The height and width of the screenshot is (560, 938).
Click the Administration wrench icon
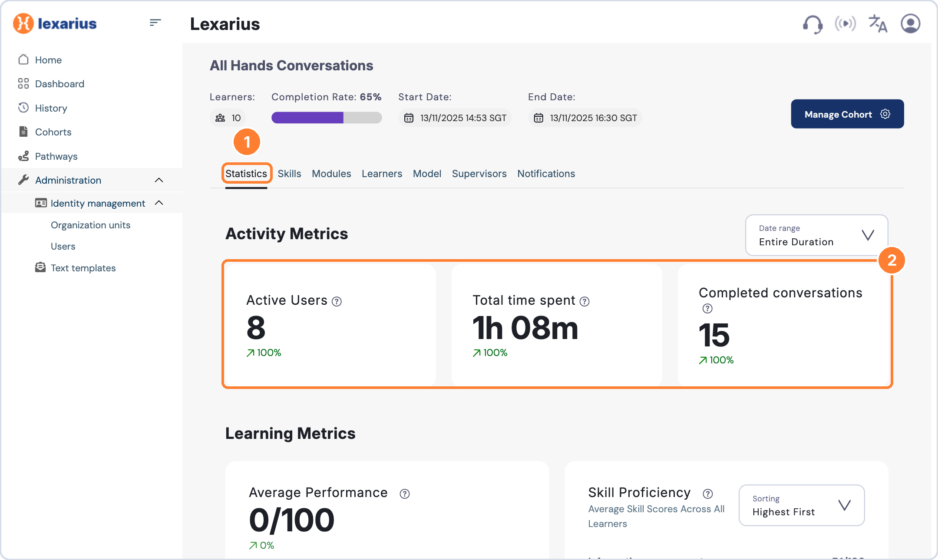23,180
